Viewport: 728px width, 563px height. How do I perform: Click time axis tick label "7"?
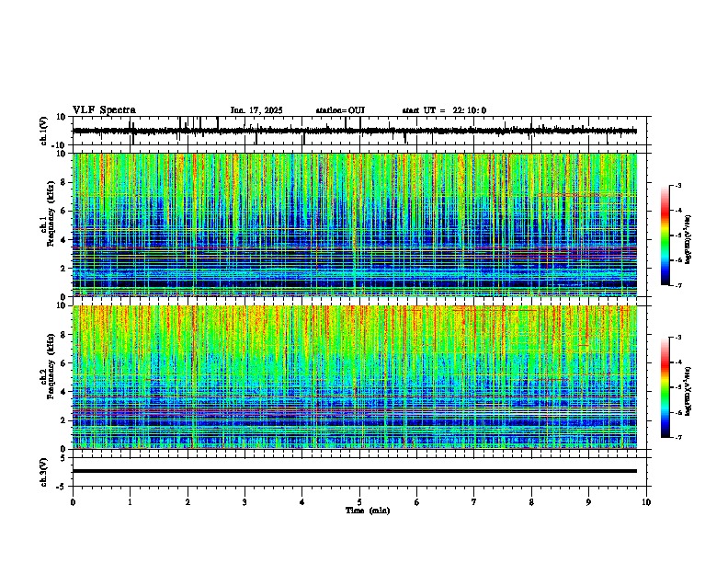tap(474, 502)
